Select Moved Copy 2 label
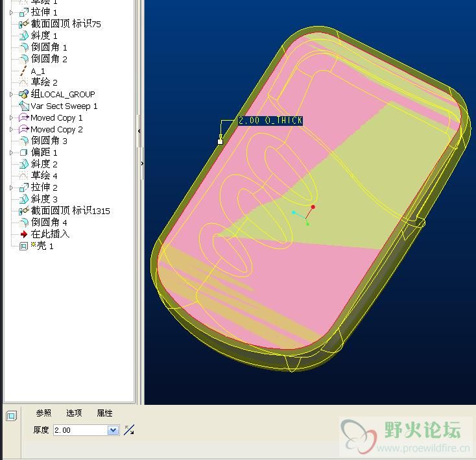This screenshot has height=460, width=476. click(x=56, y=129)
